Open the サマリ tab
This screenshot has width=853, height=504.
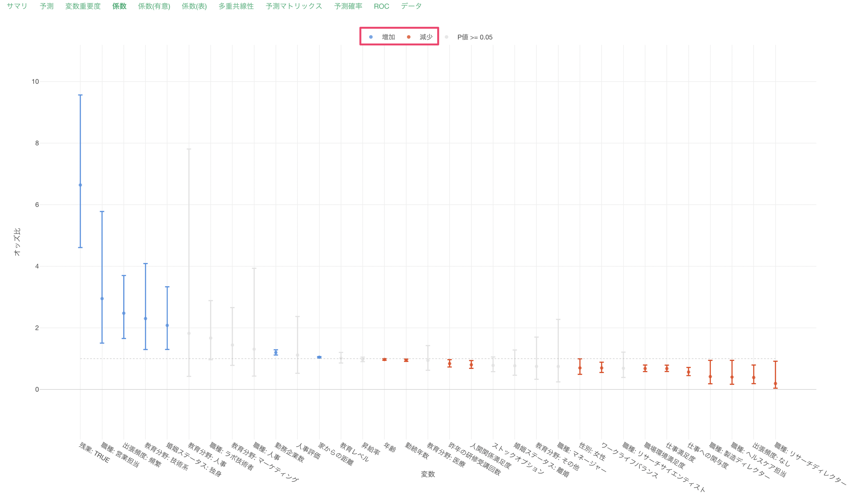[17, 6]
